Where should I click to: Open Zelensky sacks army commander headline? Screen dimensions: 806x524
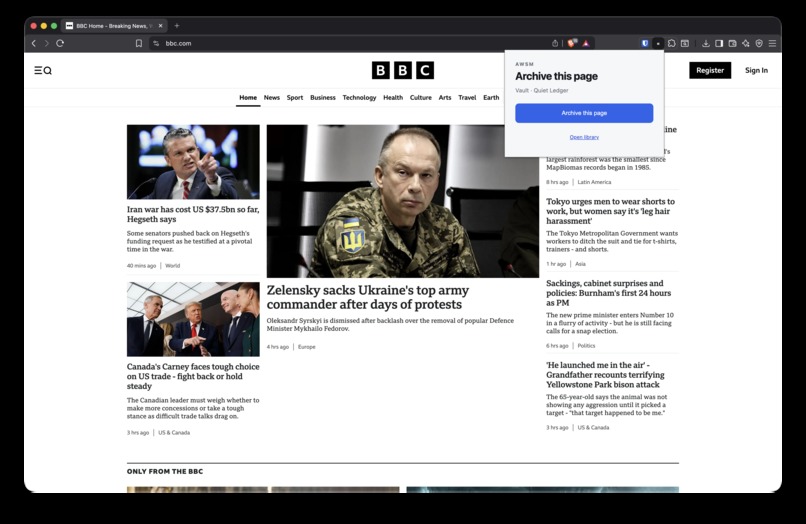(x=368, y=297)
